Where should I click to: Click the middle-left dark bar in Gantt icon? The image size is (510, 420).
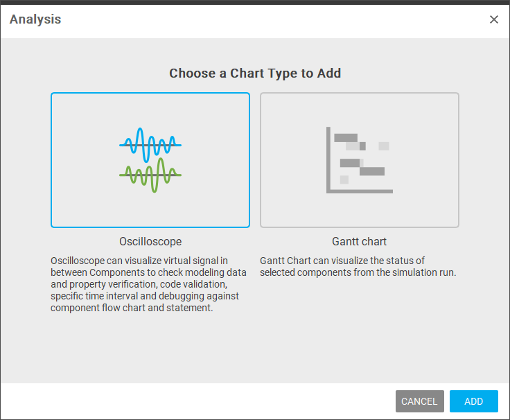350,163
